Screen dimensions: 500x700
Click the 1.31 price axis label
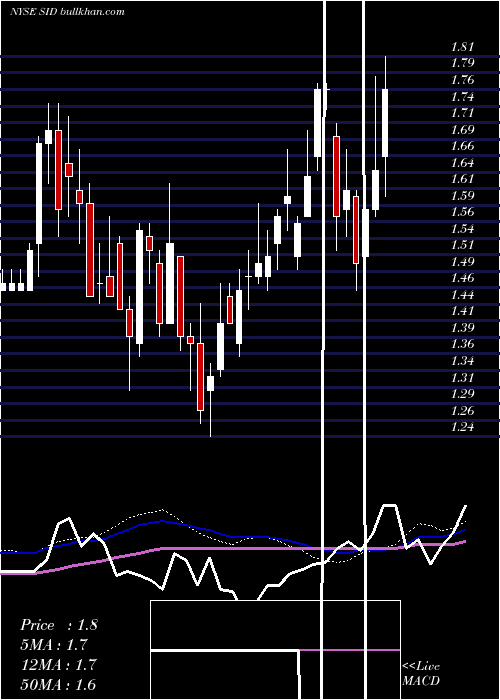[x=462, y=378]
